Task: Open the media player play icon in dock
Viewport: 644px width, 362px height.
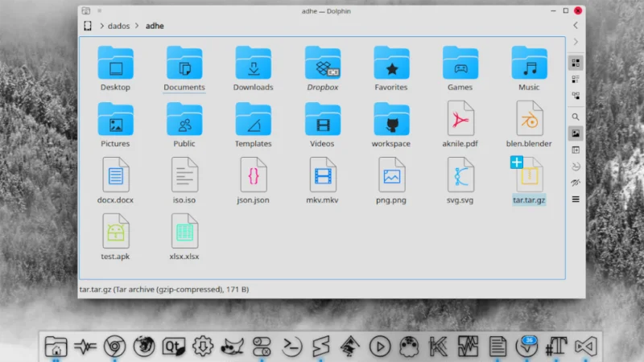Action: click(x=380, y=347)
